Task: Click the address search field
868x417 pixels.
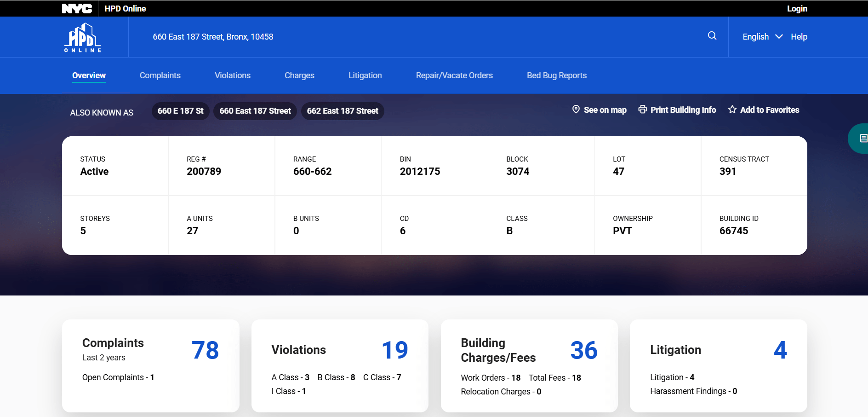Action: click(414, 37)
